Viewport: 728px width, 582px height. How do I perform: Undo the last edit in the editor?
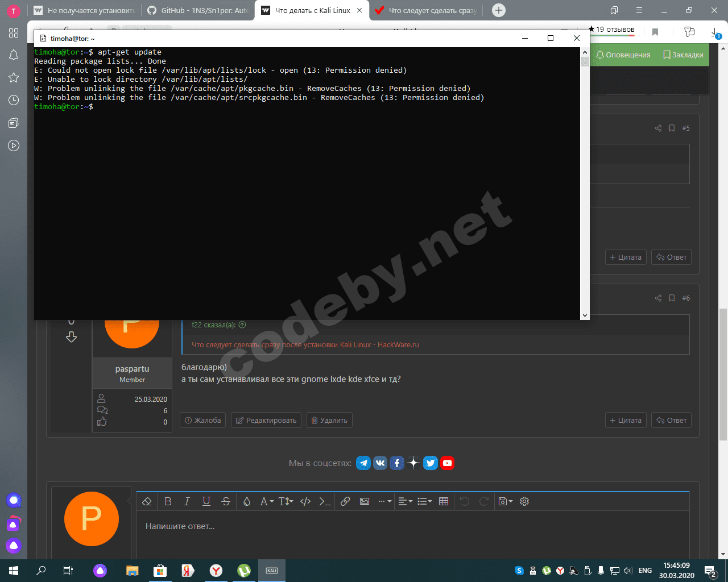click(x=465, y=501)
